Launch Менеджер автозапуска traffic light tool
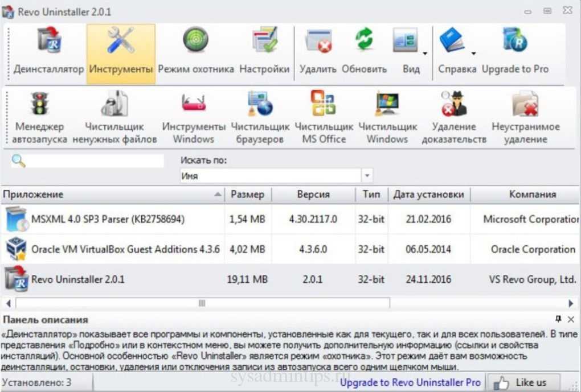 40,117
